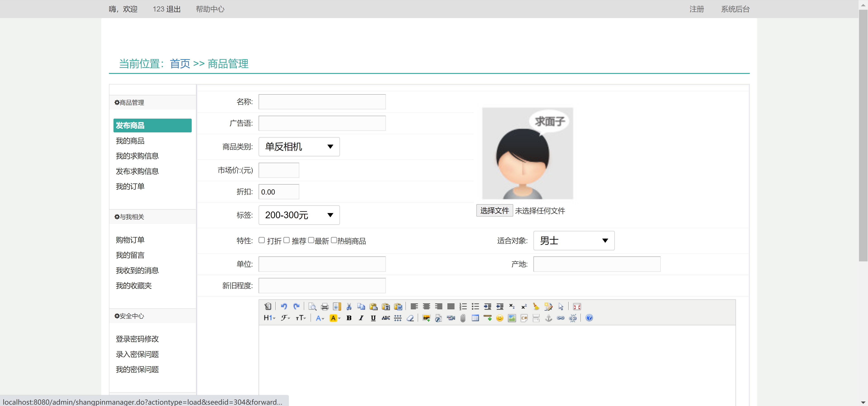Toggle fullscreen editing mode icon
Screen dimensions: 868x406
point(577,307)
